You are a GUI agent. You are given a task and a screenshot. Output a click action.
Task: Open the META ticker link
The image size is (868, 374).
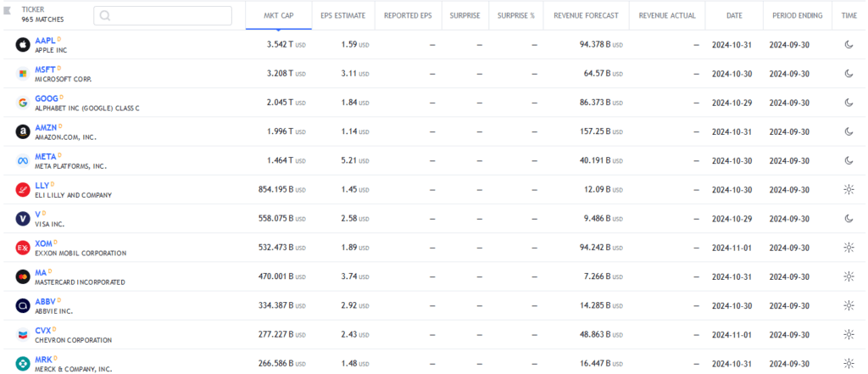(x=46, y=157)
